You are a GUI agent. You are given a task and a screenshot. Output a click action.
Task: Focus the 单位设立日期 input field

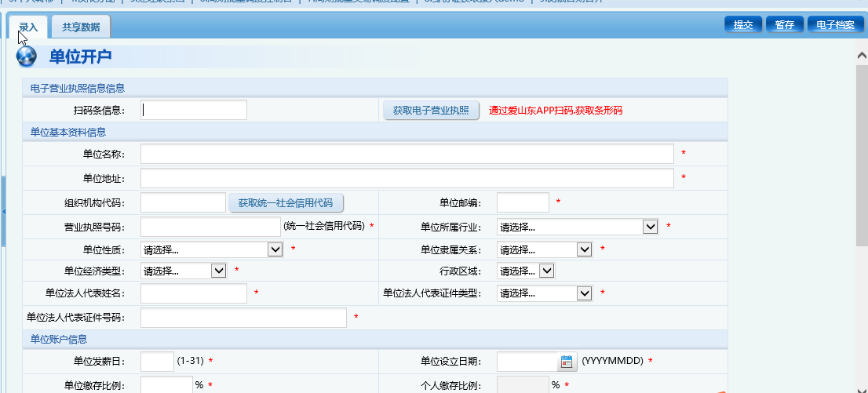[528, 362]
